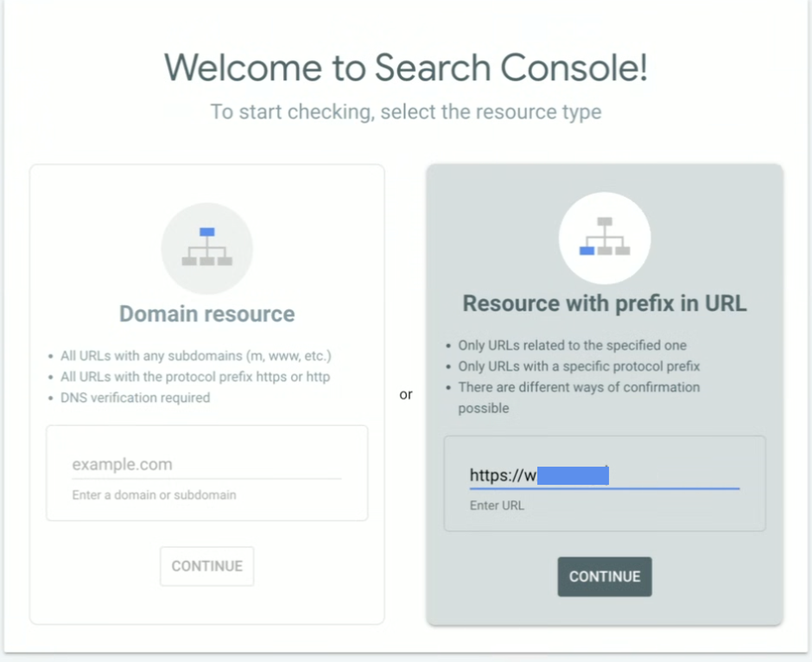Click the "Enter a domain or subdomain" hint

[x=154, y=495]
